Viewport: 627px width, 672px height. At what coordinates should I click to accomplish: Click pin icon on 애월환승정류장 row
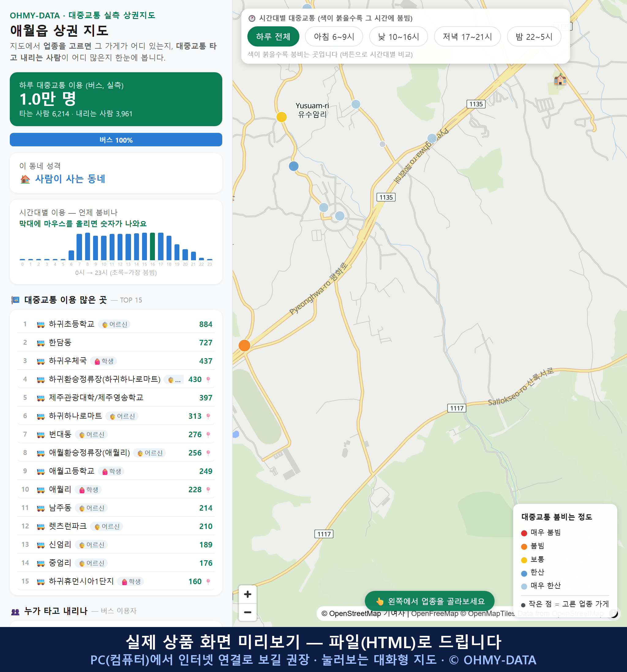click(x=208, y=453)
